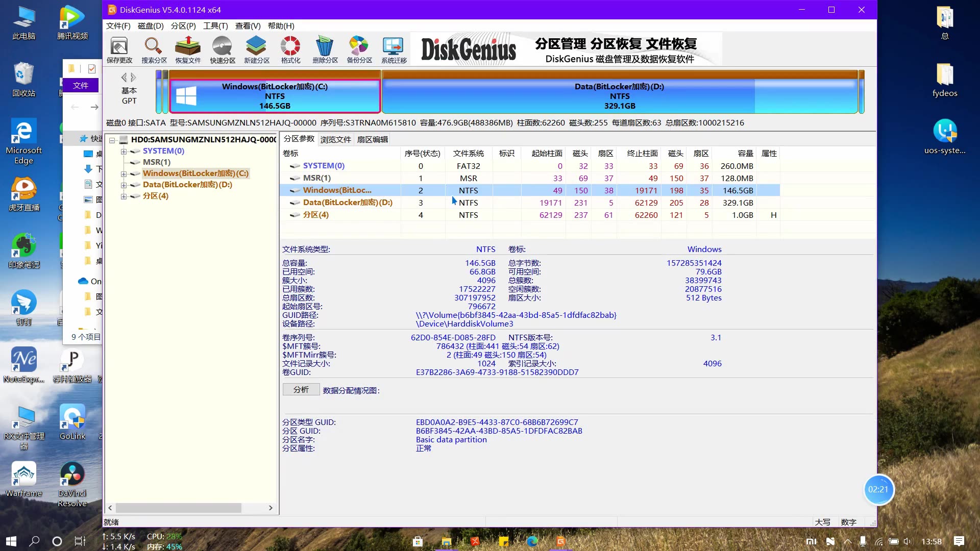The image size is (980, 551).
Task: Open the 文件(F) menu
Action: (118, 26)
